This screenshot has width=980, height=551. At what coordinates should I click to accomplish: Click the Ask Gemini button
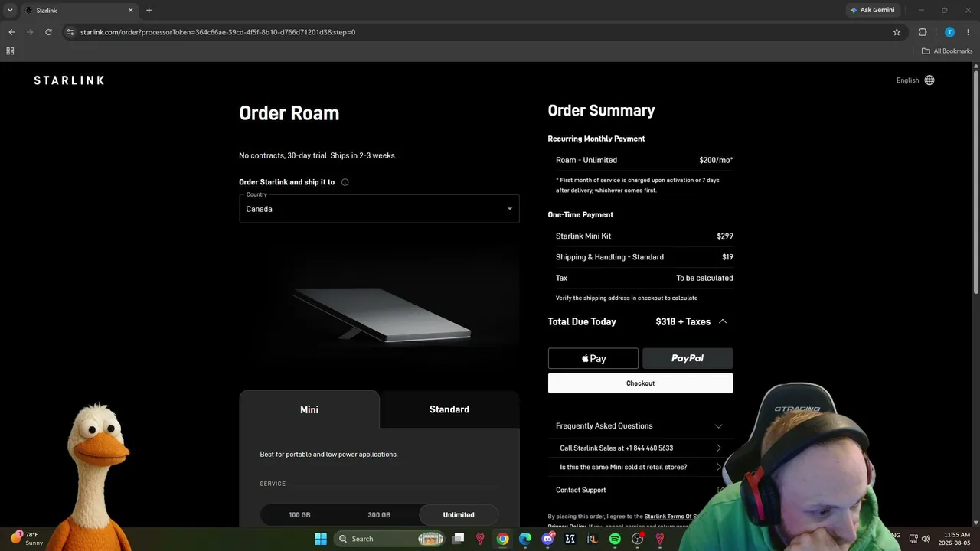tap(871, 11)
